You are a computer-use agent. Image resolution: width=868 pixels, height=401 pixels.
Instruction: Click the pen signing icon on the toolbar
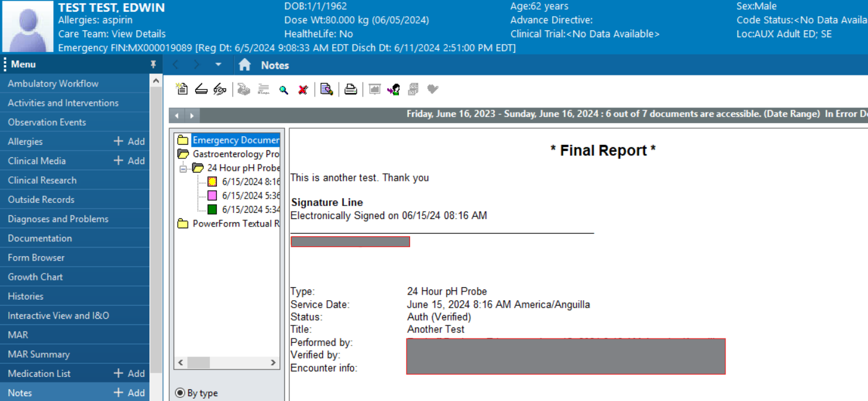tap(219, 88)
